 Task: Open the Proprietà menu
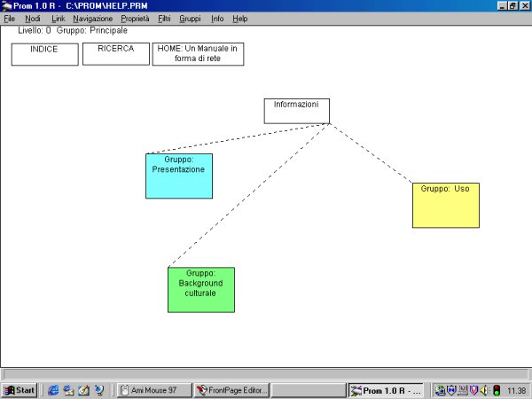135,19
